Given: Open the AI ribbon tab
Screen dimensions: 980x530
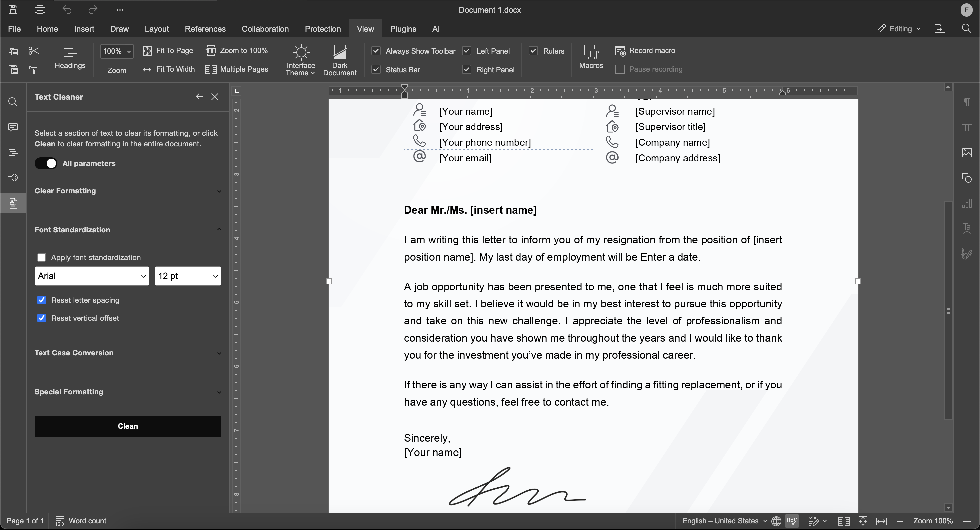Looking at the screenshot, I should coord(436,29).
